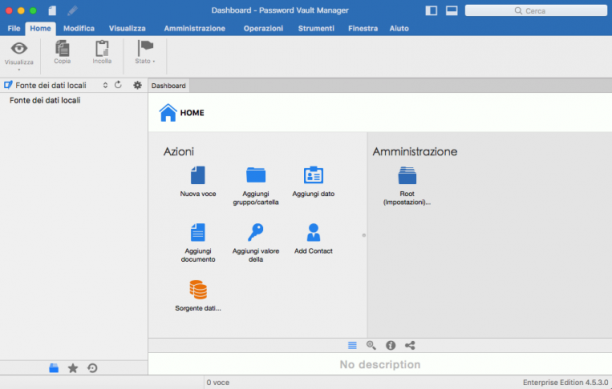Click the splitter handle dot between panels
Image resolution: width=612 pixels, height=389 pixels.
[364, 235]
